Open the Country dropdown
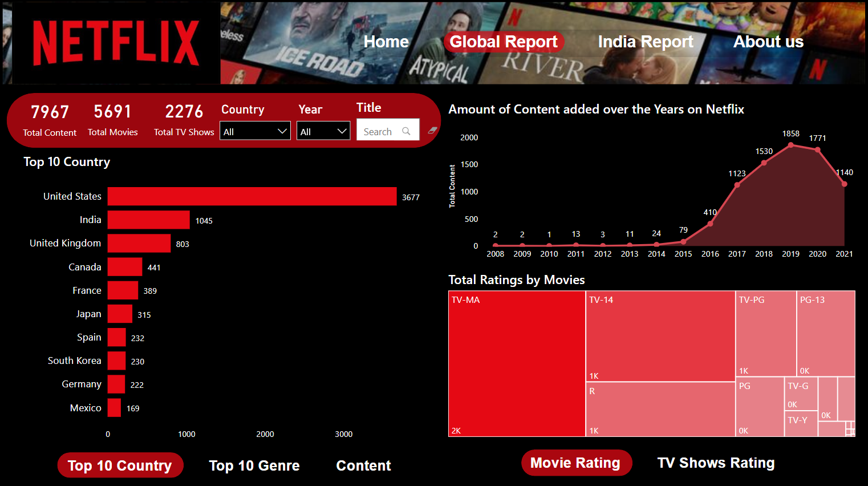 pos(255,131)
